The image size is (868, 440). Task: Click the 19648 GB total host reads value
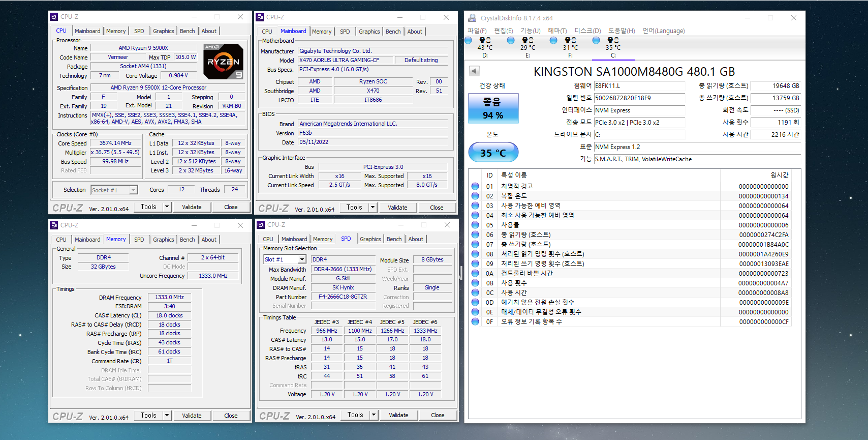[x=776, y=86]
